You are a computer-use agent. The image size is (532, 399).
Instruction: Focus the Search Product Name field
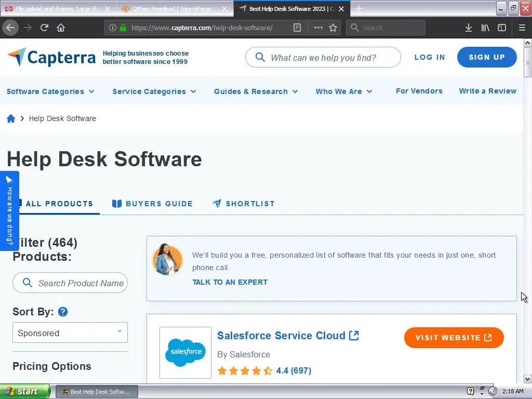(x=70, y=283)
